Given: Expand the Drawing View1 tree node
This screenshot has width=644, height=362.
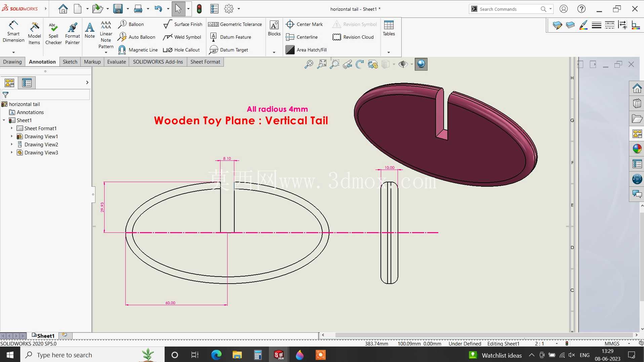Looking at the screenshot, I should pos(11,137).
